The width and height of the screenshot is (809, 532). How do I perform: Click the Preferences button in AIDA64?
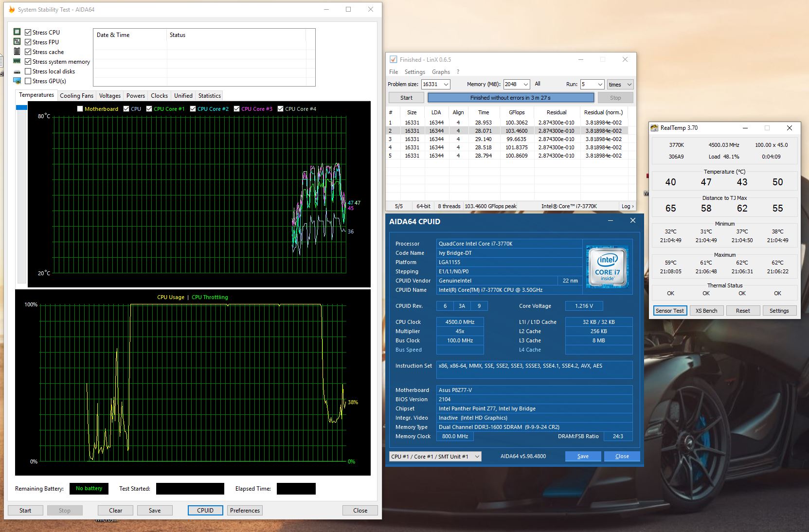(x=245, y=510)
